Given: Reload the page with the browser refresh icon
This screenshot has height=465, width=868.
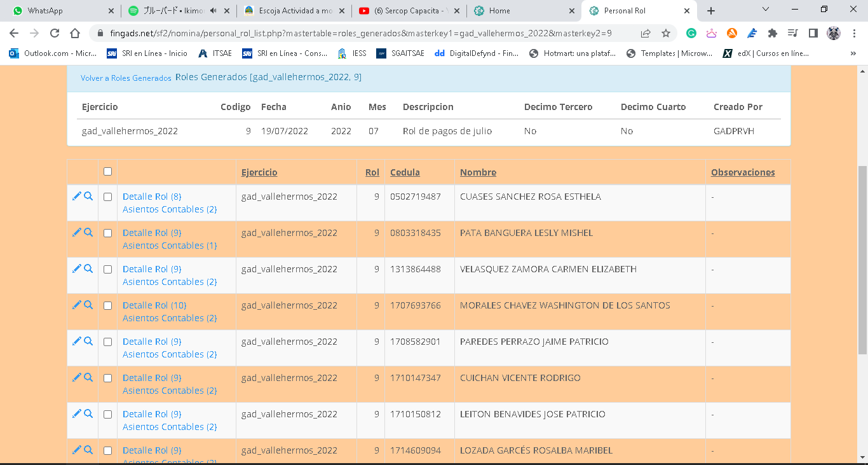Looking at the screenshot, I should coord(55,34).
